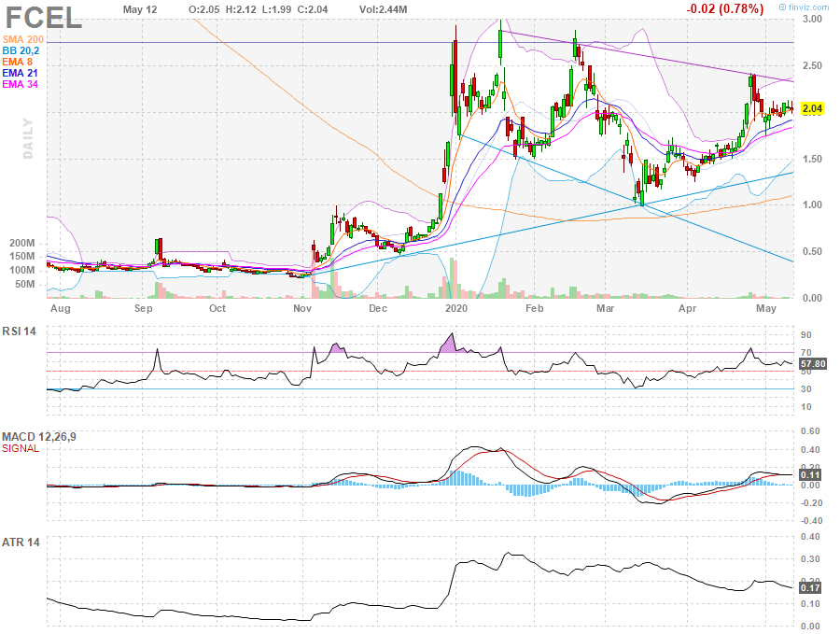
Task: Click the 2020 marker on the date axis
Action: coord(456,307)
